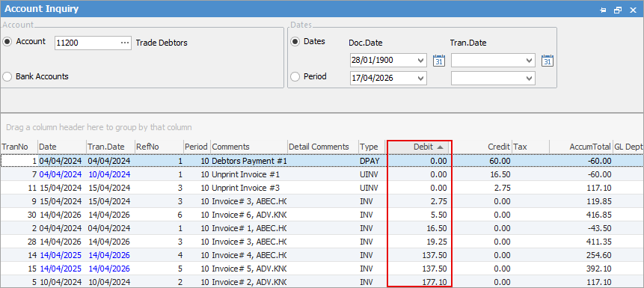Image resolution: width=644 pixels, height=288 pixels.
Task: Click blue Tran.Date 10/04/2024 in TranNo 7 row
Action: coord(109,174)
